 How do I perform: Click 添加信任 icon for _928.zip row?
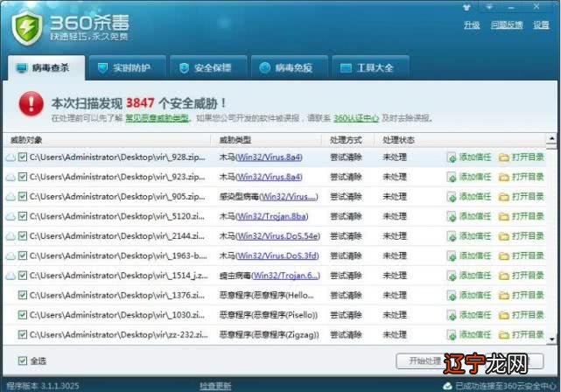coord(452,157)
